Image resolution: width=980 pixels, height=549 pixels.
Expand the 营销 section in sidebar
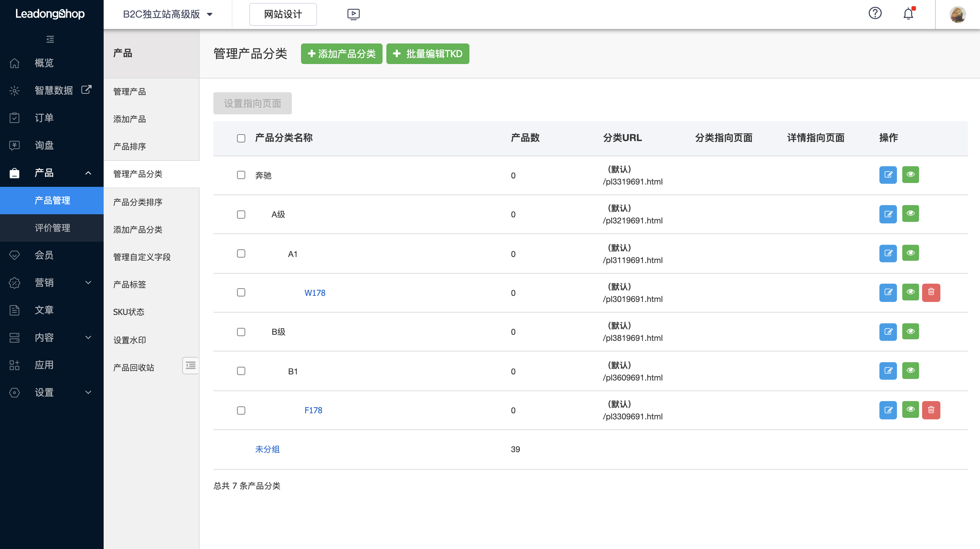89,283
